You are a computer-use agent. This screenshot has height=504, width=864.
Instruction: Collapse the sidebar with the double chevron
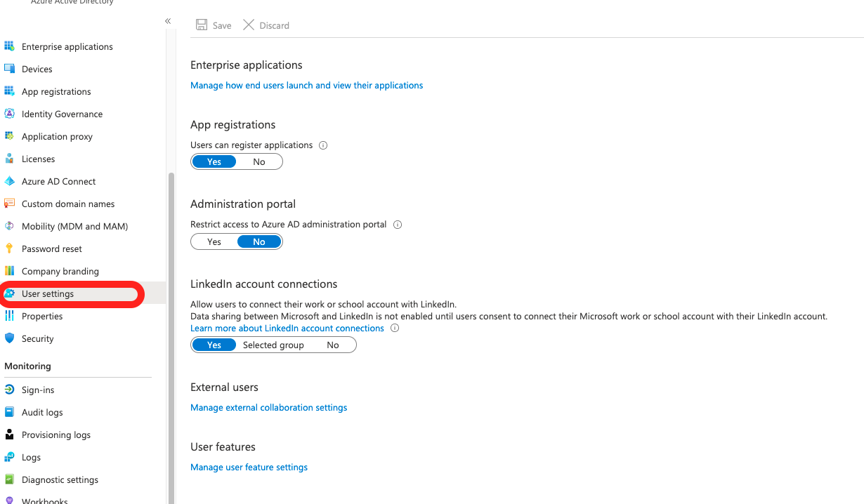168,21
